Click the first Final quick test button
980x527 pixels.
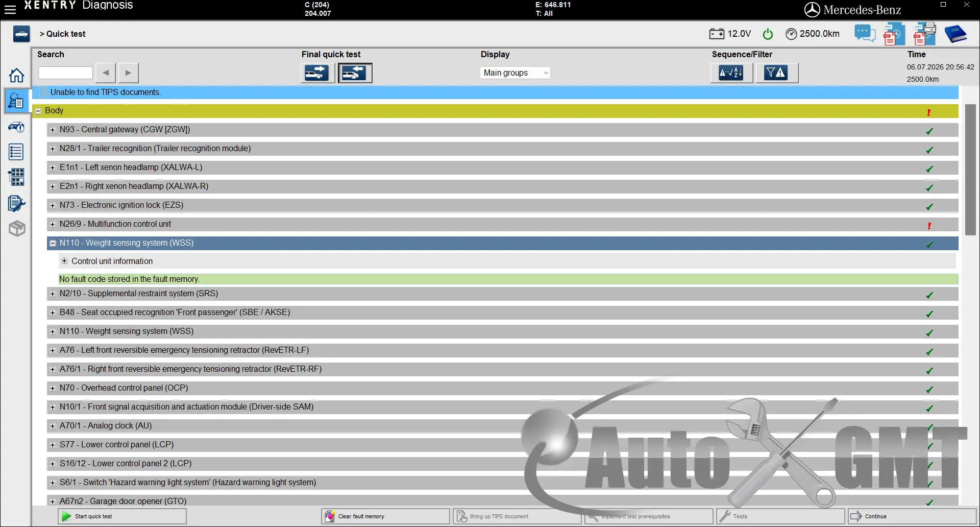pos(317,73)
